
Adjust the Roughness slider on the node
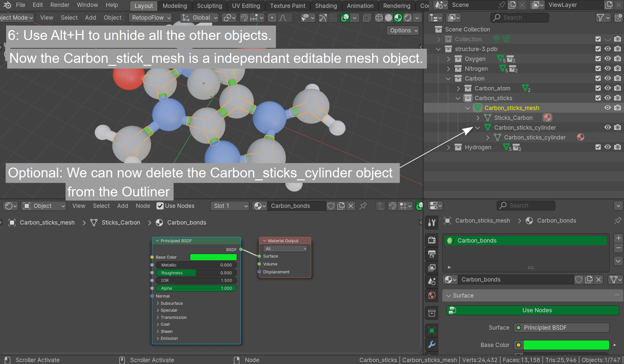pyautogui.click(x=196, y=273)
